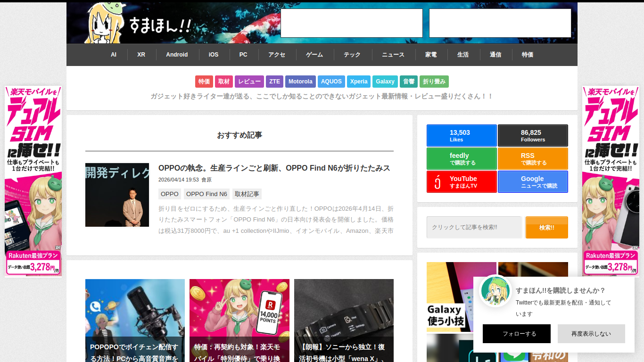Screen dimensions: 644x362
Task: Open the PC navigation item
Action: click(243, 55)
